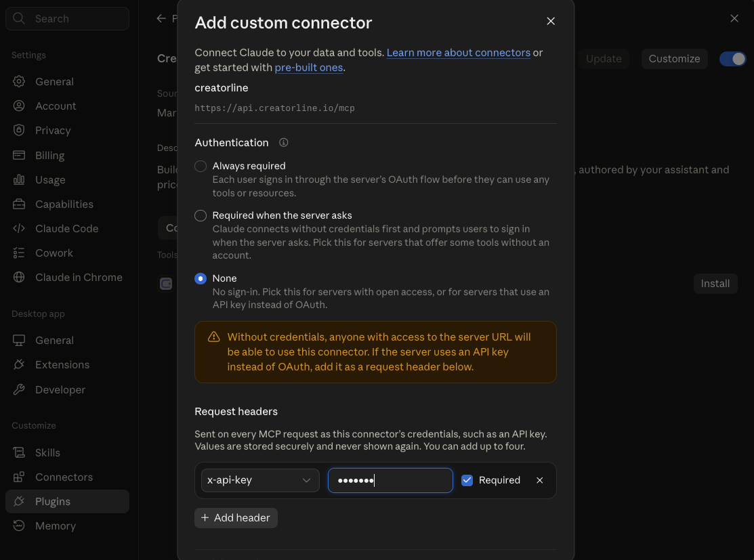Screen dimensions: 754x560
Task: Open General settings gear icon
Action: tap(19, 82)
